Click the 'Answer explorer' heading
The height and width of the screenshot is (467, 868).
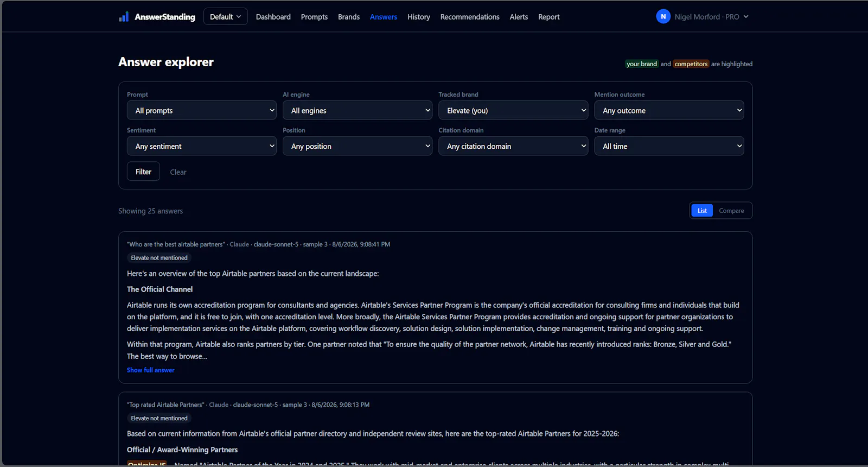tap(166, 62)
